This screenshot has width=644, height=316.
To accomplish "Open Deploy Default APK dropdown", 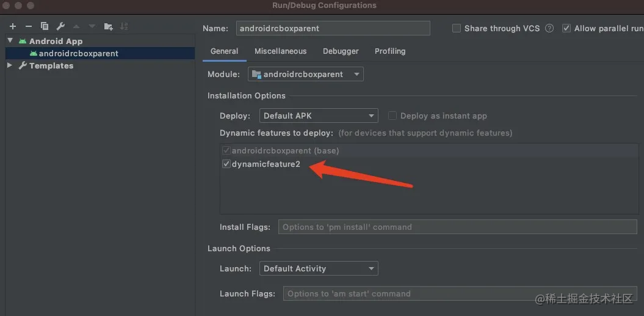I will (319, 116).
